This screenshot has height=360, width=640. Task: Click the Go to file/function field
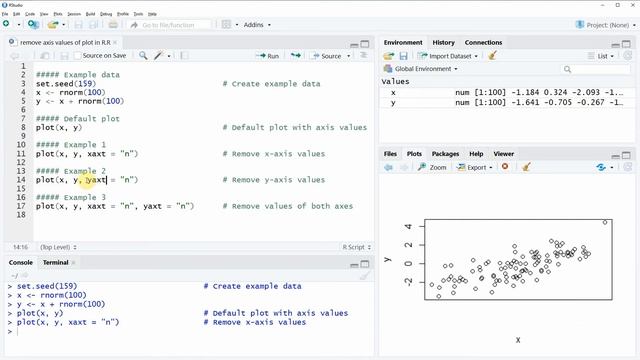coord(170,25)
